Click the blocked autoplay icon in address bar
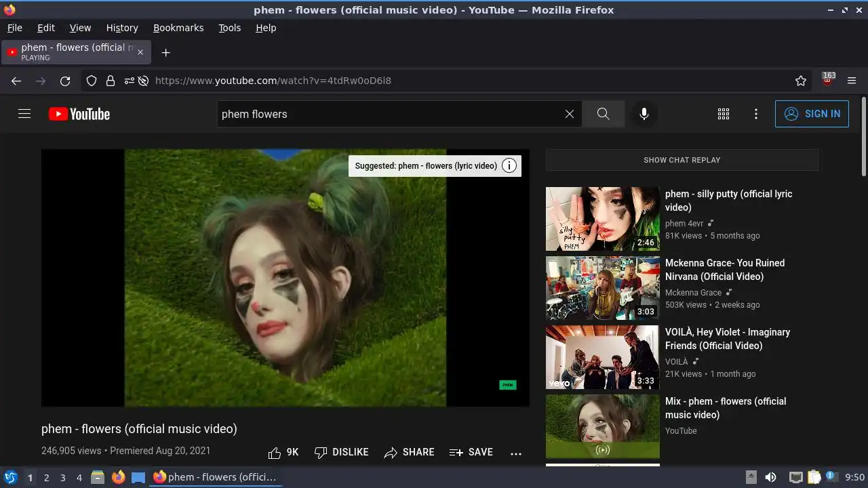 point(143,81)
